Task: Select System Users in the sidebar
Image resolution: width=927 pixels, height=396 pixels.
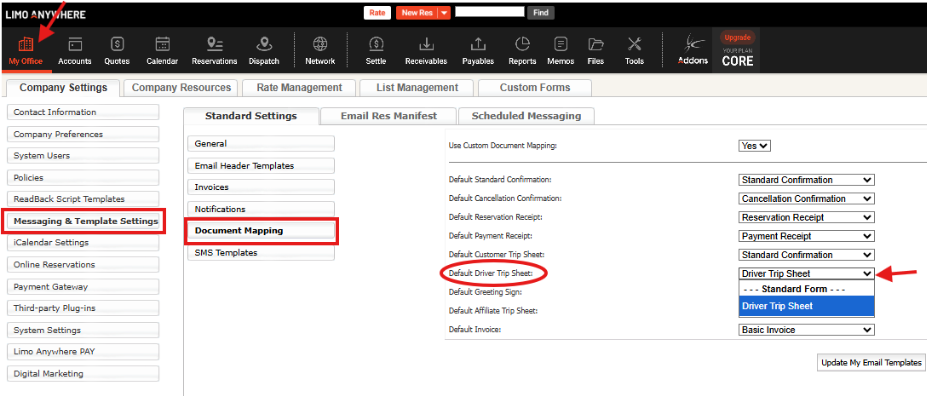Action: pos(83,155)
